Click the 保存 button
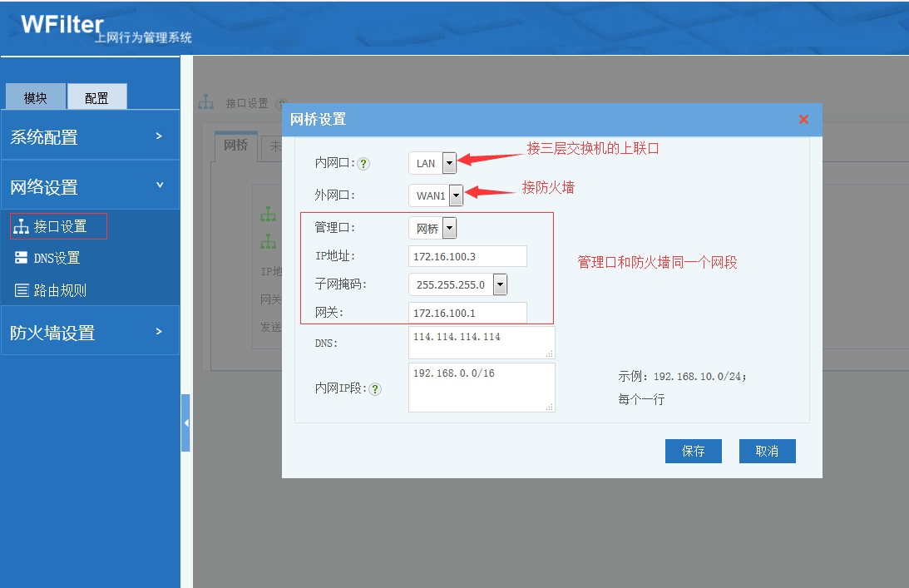909x588 pixels. coord(693,451)
